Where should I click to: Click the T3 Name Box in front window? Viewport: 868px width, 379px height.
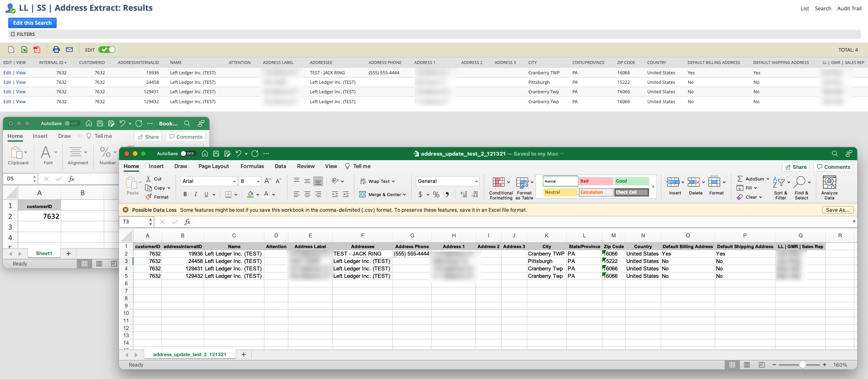135,222
